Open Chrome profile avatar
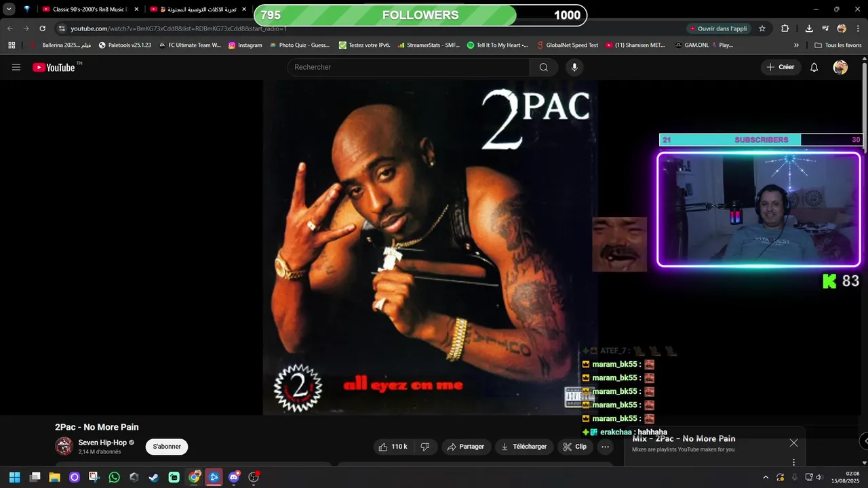The width and height of the screenshot is (868, 488). click(842, 28)
